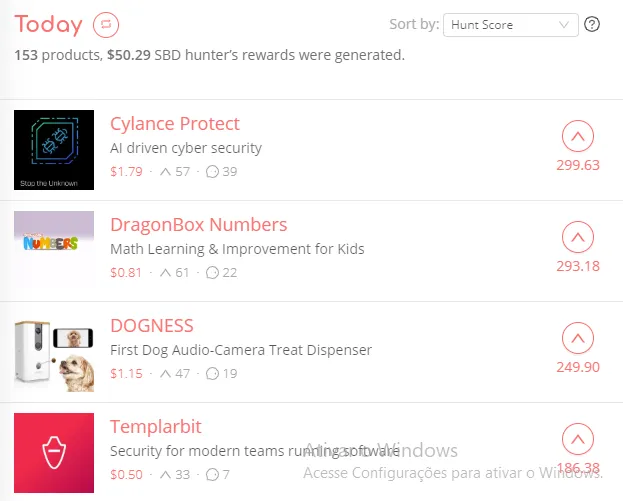This screenshot has width=623, height=501.
Task: Open the DOGNESS product link
Action: (152, 326)
